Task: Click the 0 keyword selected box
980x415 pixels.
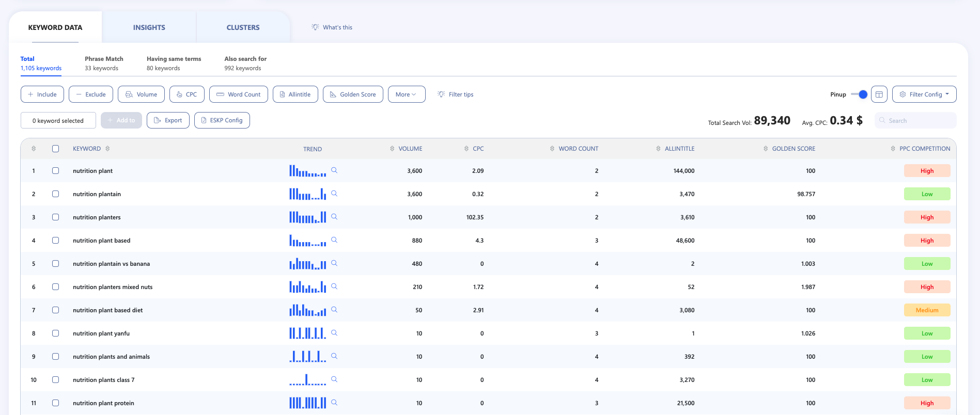Action: click(x=58, y=120)
